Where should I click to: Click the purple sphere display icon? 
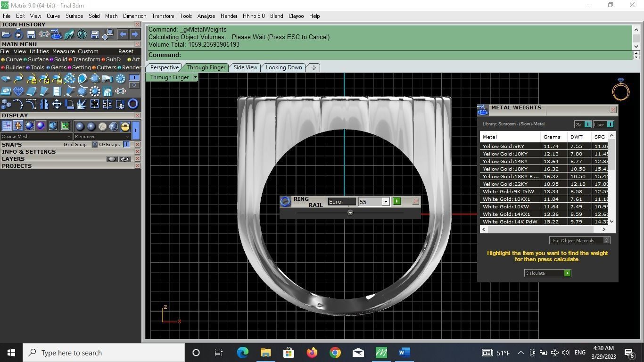pos(41,126)
